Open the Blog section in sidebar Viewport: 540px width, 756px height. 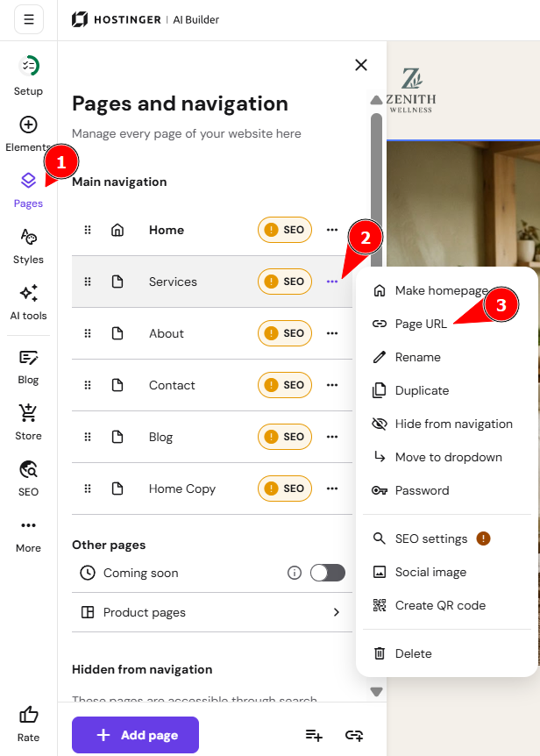point(28,367)
